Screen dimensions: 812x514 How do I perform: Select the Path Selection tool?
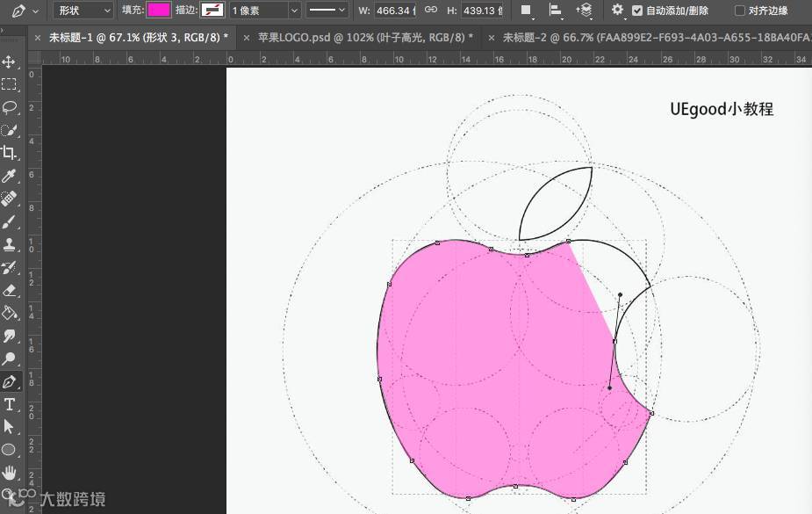(9, 426)
